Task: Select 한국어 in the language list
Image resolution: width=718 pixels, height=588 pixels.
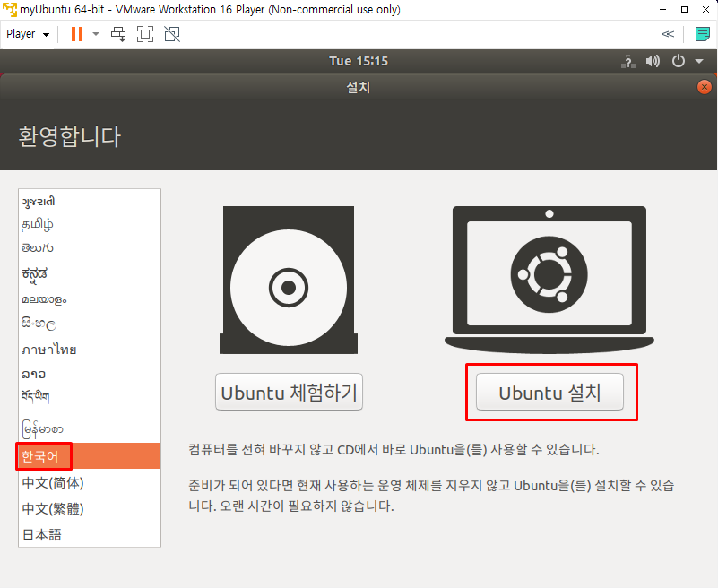Action: click(90, 456)
